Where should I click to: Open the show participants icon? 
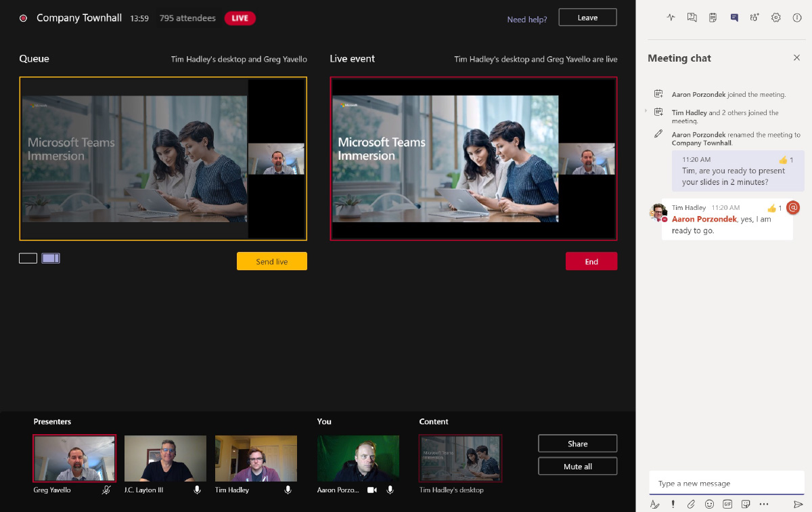click(754, 18)
